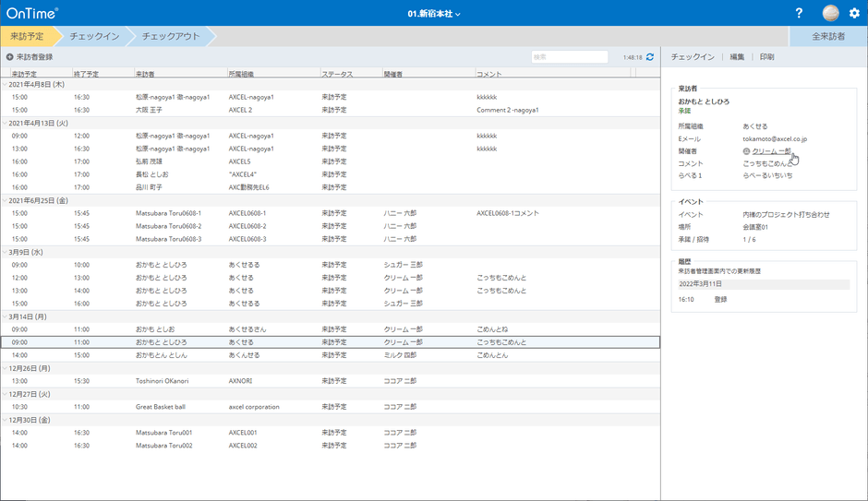Click 編集 in the visitor detail panel

point(737,57)
